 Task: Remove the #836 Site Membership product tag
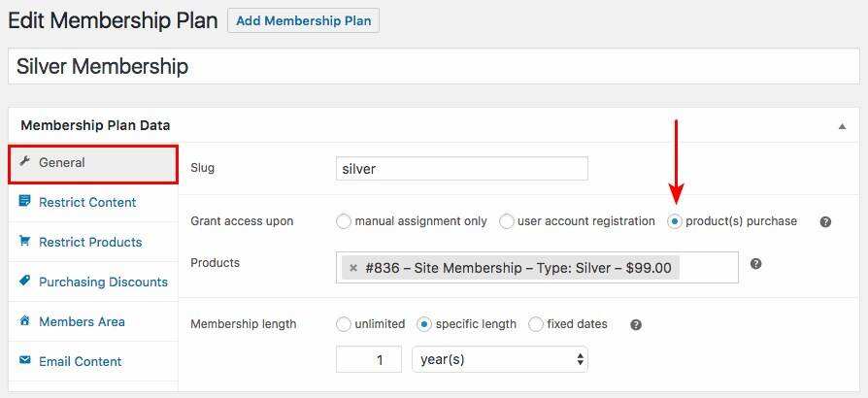353,268
